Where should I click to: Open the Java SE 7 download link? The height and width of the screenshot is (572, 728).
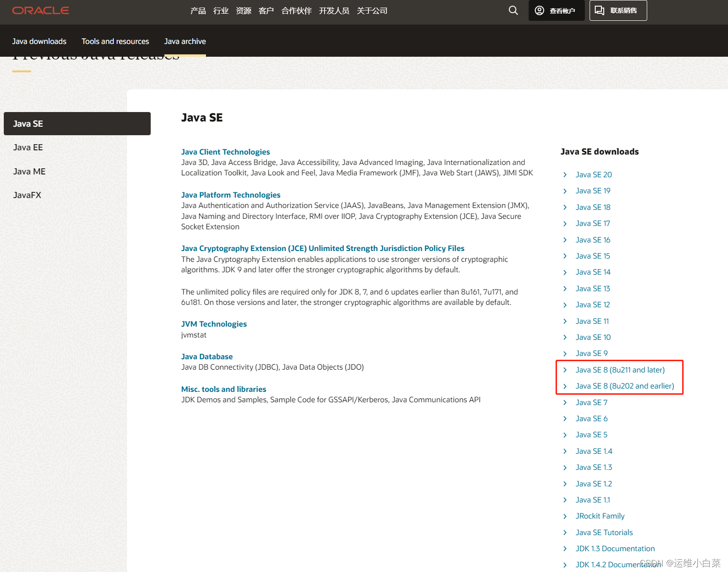tap(591, 402)
